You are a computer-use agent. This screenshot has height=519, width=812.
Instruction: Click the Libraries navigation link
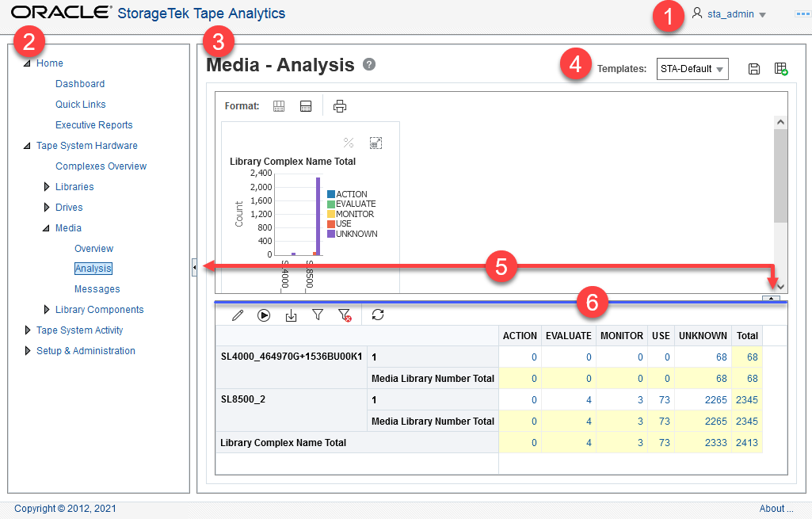point(74,186)
